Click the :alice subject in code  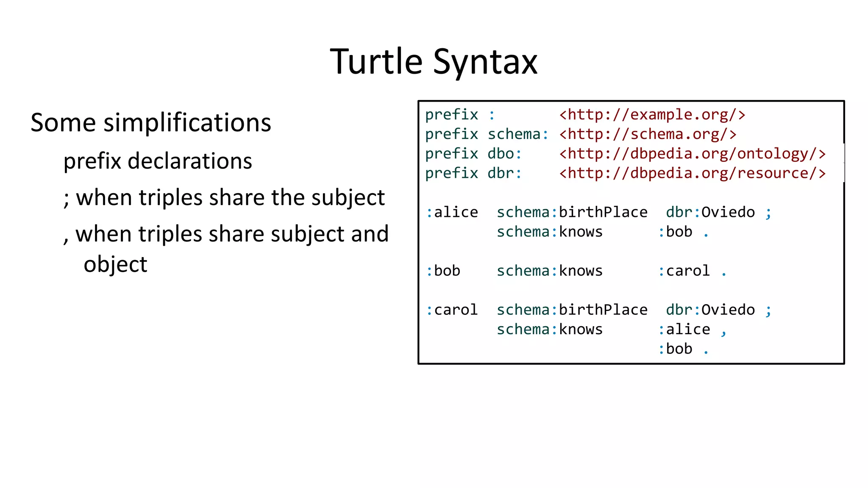pos(452,212)
